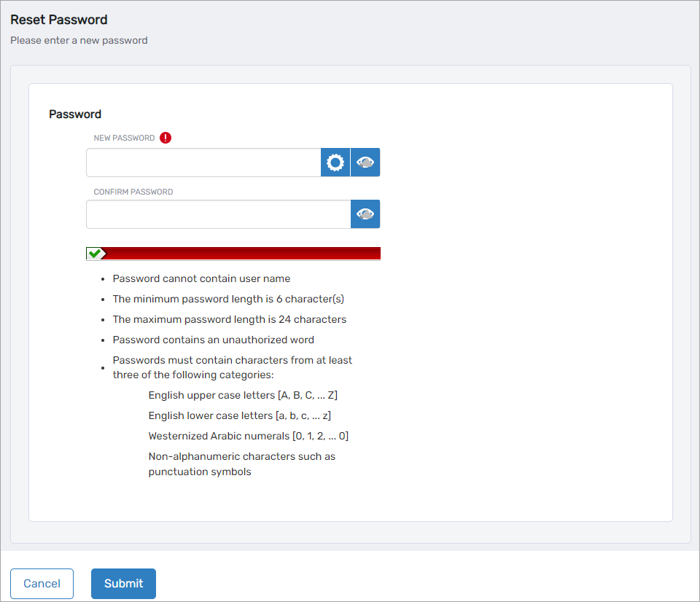Screen dimensions: 700x602
Task: Click the eye icon beside Confirm Password
Action: tap(365, 214)
